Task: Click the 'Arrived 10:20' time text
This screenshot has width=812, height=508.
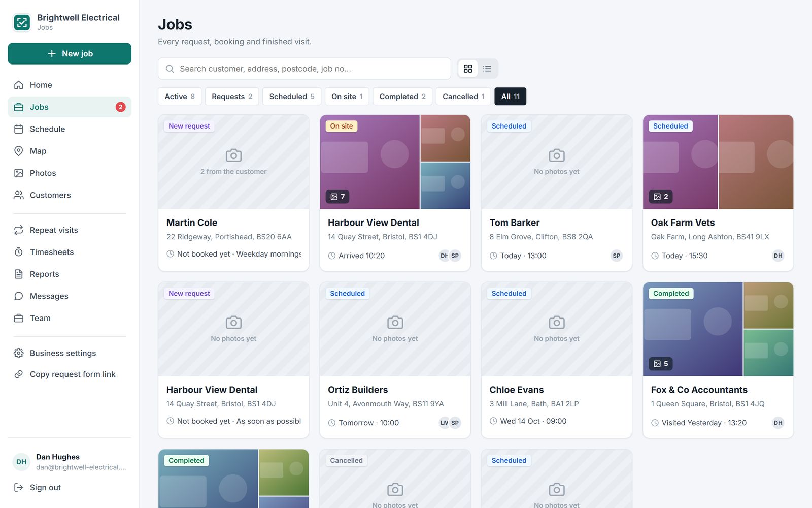Action: point(362,256)
